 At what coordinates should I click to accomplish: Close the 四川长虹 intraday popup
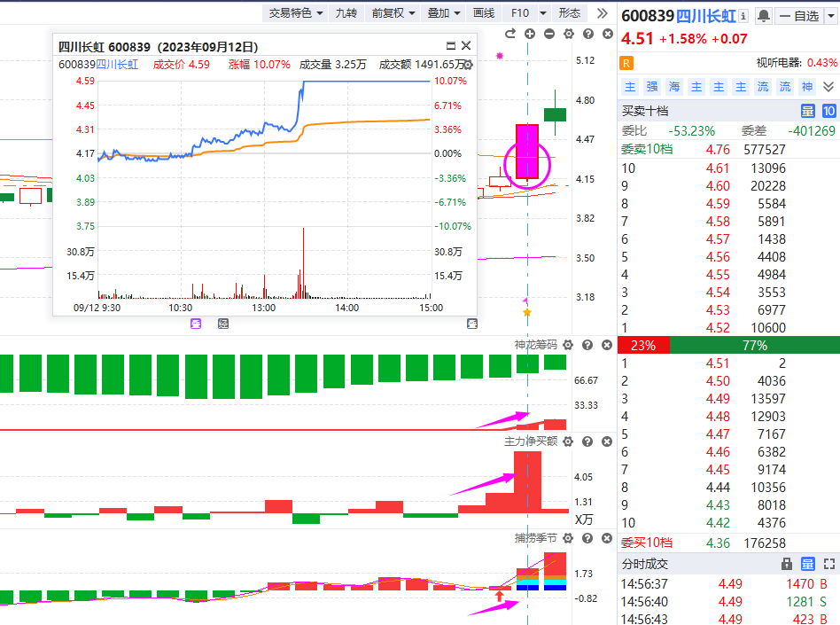click(x=466, y=45)
